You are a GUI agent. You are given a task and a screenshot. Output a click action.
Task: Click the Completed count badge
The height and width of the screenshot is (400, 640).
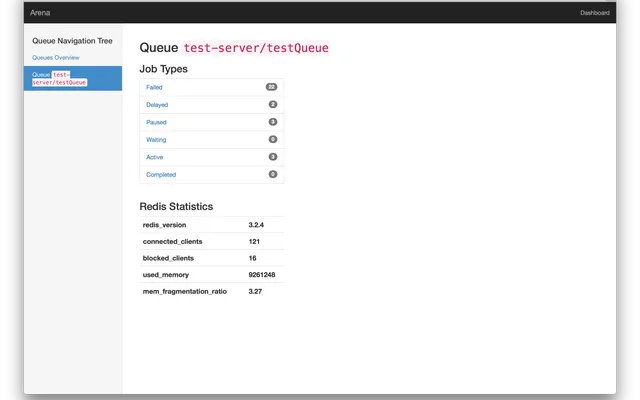coord(273,174)
